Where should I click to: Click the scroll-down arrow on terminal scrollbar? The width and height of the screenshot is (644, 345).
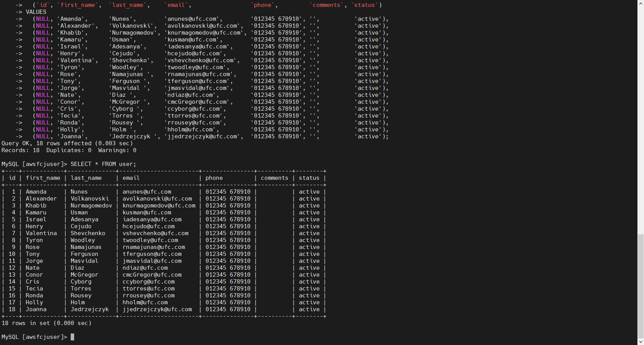point(640,342)
